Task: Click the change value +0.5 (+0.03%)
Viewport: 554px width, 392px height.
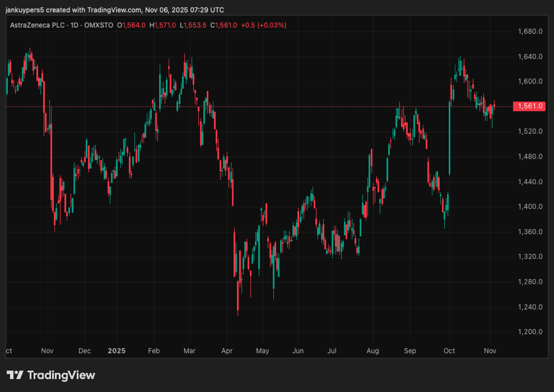Action: coord(263,25)
